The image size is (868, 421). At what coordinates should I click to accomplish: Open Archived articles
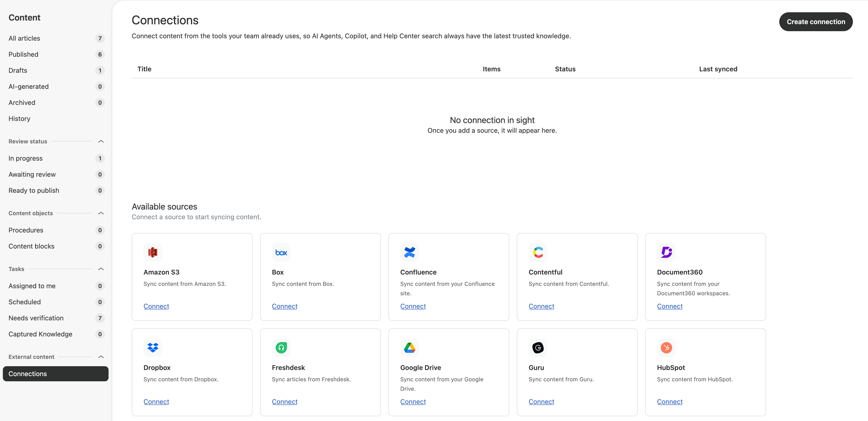pos(56,103)
